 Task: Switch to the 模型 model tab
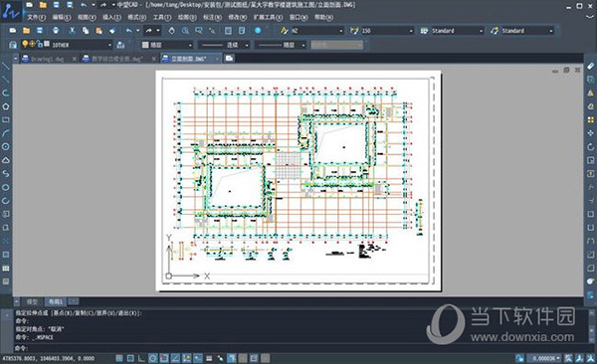coord(33,301)
